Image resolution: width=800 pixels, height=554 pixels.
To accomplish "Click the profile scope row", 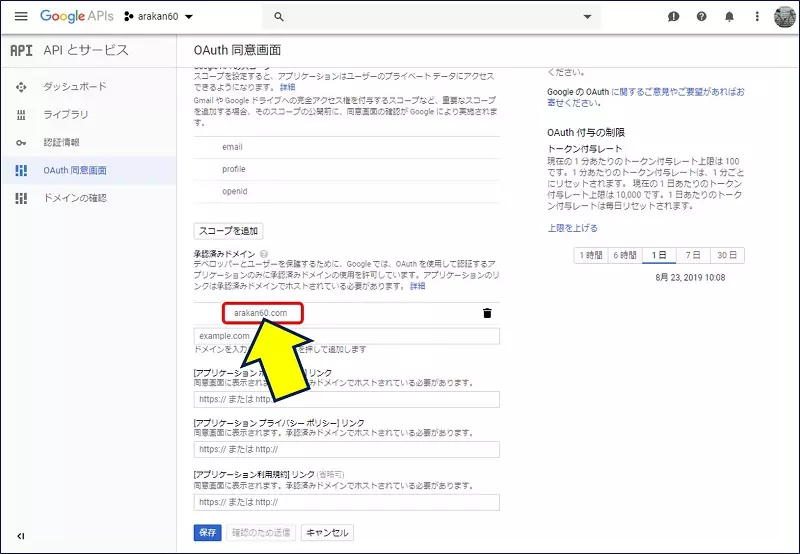I will (346, 169).
